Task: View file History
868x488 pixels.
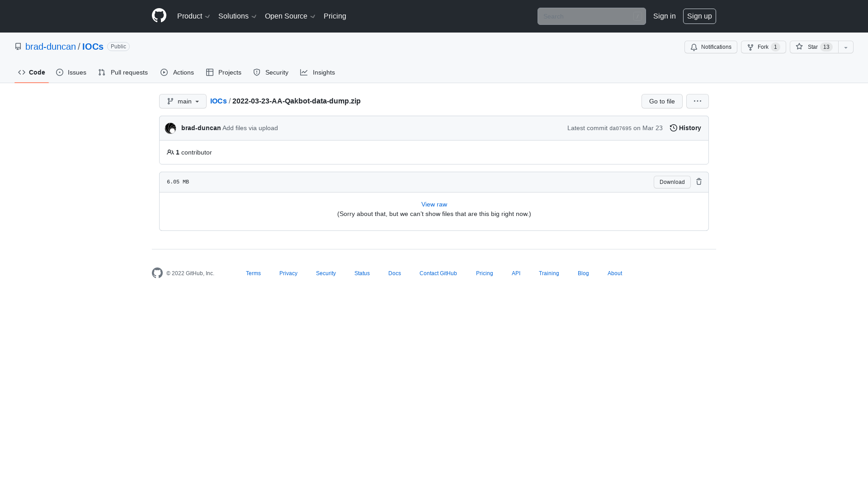Action: coord(685,128)
